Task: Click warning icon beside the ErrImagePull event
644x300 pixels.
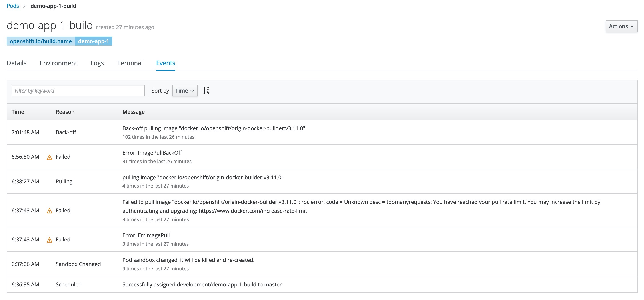Action: pyautogui.click(x=50, y=240)
